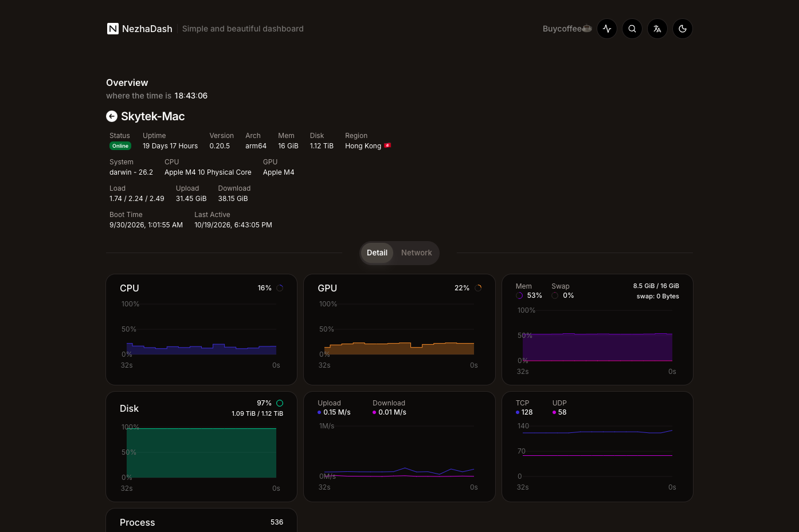
Task: Click the Disk usage ring indicator
Action: [x=280, y=403]
